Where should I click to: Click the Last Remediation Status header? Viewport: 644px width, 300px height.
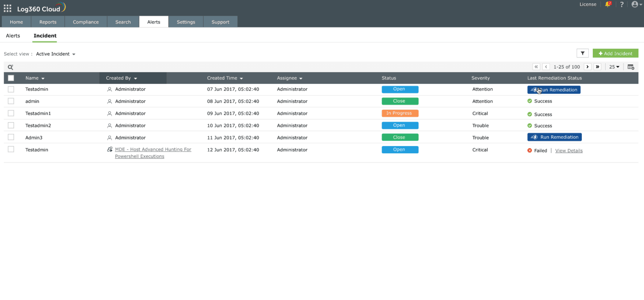pyautogui.click(x=554, y=78)
